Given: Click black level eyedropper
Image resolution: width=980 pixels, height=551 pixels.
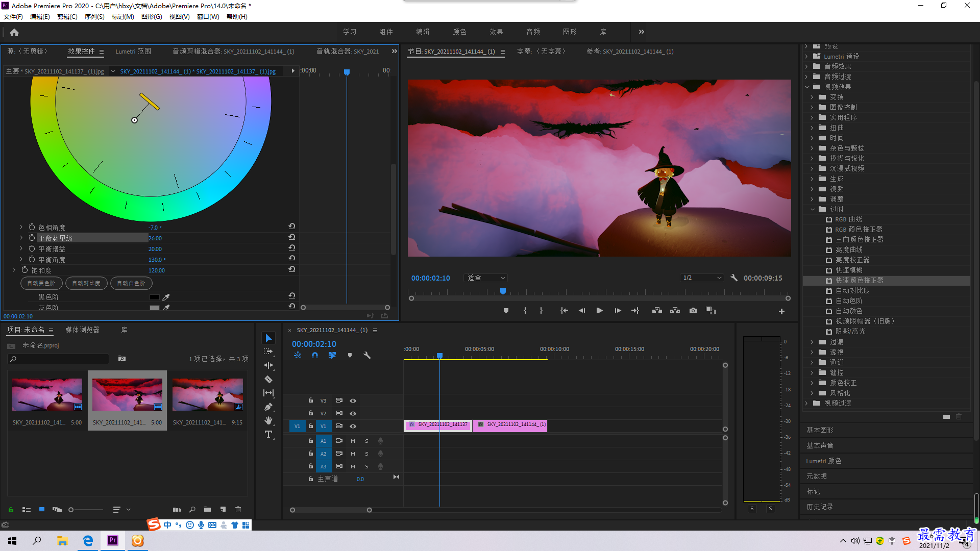Looking at the screenshot, I should tap(166, 297).
